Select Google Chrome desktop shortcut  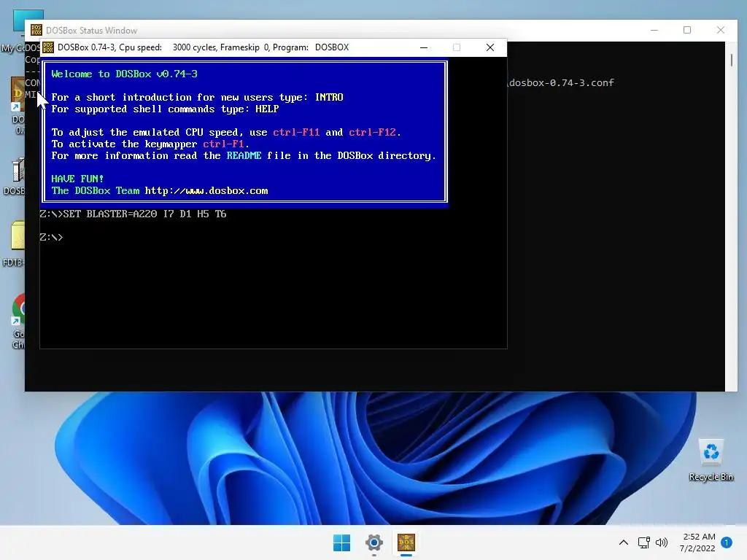coord(18,322)
